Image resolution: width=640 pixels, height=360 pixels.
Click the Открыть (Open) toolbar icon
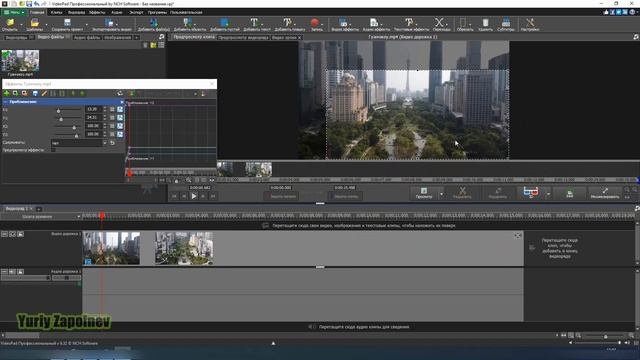tap(10, 22)
